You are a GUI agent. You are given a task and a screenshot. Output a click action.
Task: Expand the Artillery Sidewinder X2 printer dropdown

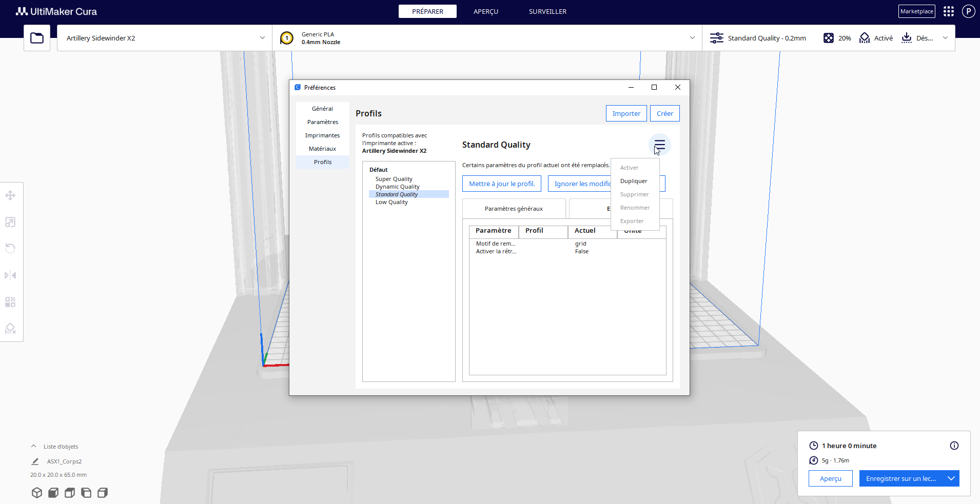coord(164,38)
